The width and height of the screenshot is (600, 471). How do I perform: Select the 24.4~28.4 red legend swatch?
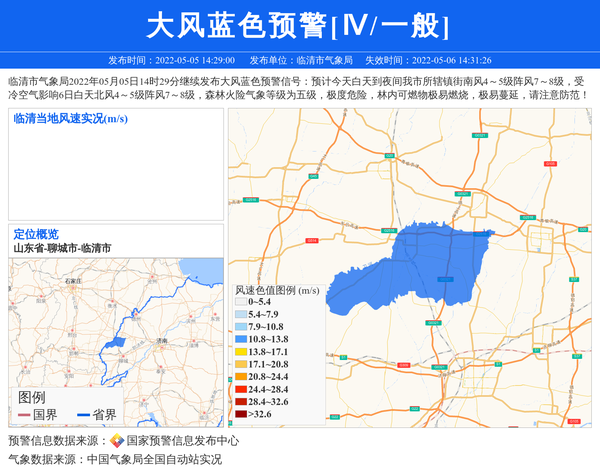(240, 389)
